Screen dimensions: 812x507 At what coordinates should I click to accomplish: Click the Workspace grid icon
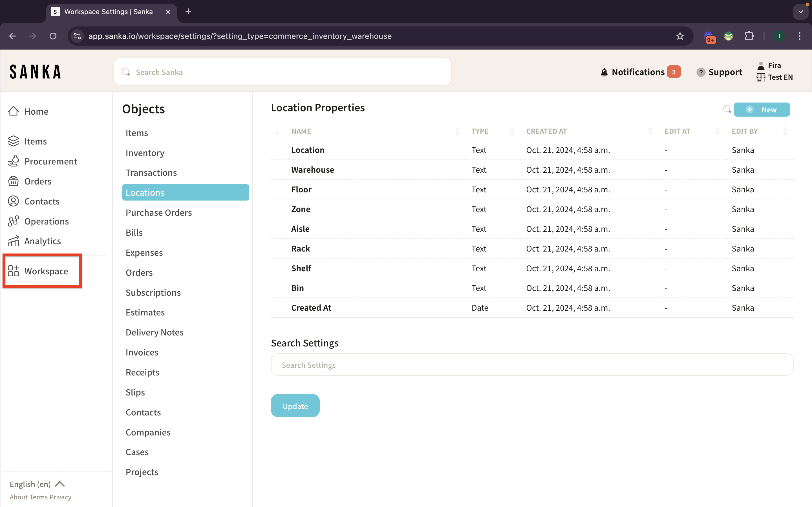(x=14, y=271)
